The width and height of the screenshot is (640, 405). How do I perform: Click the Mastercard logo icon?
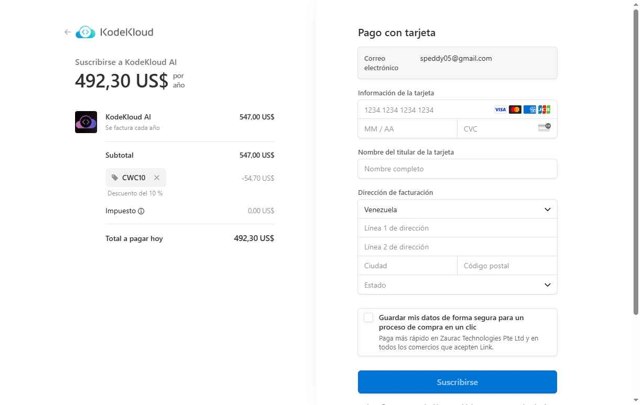pos(515,109)
